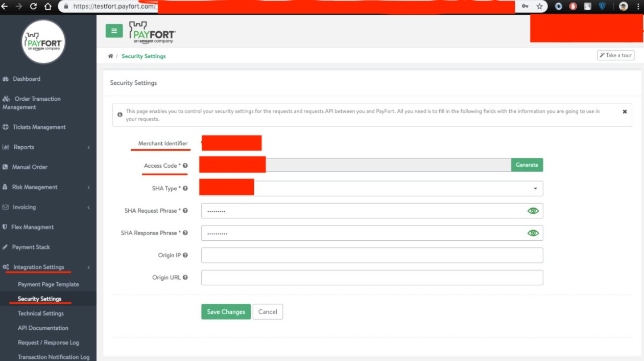Viewport: 644px width, 361px height.
Task: Reload the page with browser refresh icon
Action: [x=34, y=6]
